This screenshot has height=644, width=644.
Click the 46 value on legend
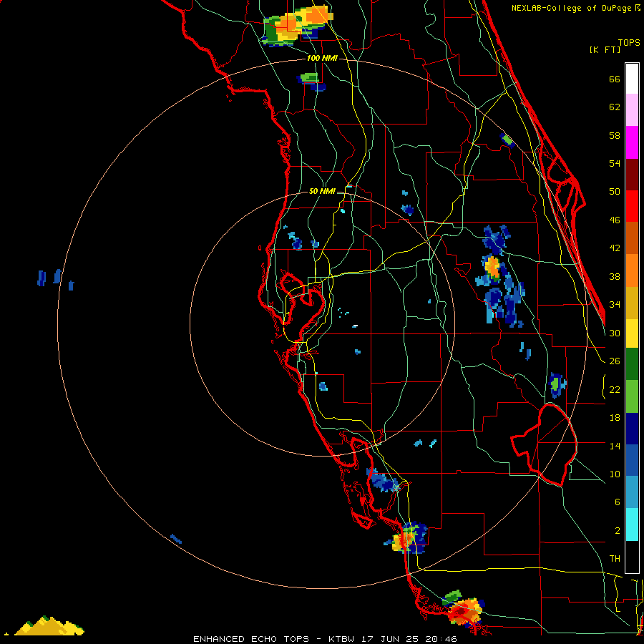tap(615, 220)
